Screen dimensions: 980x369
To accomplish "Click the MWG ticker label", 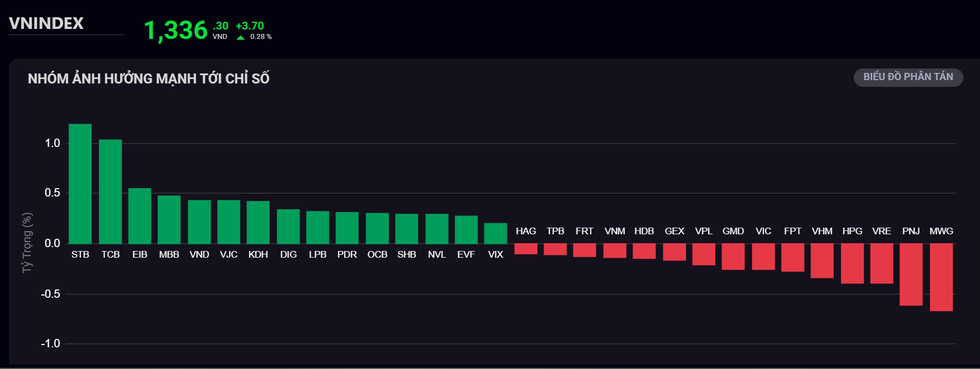I will click(x=941, y=231).
